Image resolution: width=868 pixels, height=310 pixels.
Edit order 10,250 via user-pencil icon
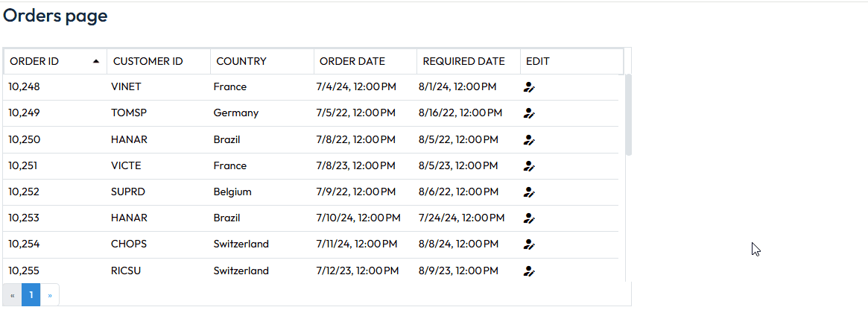[x=529, y=140]
